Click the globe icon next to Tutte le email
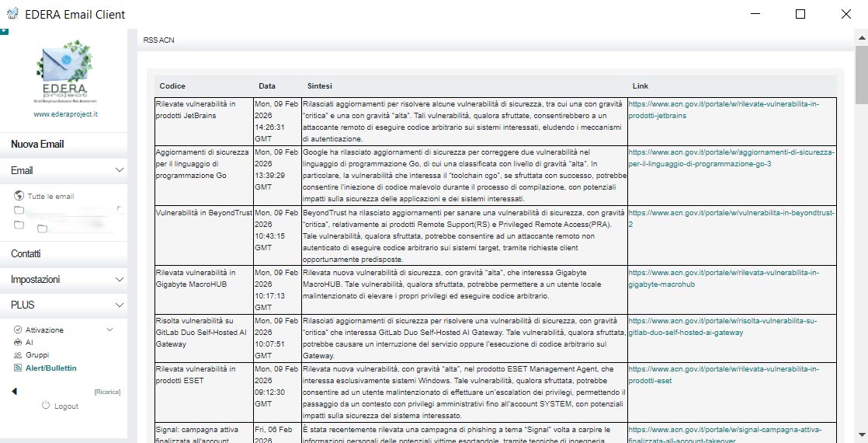 [x=19, y=196]
